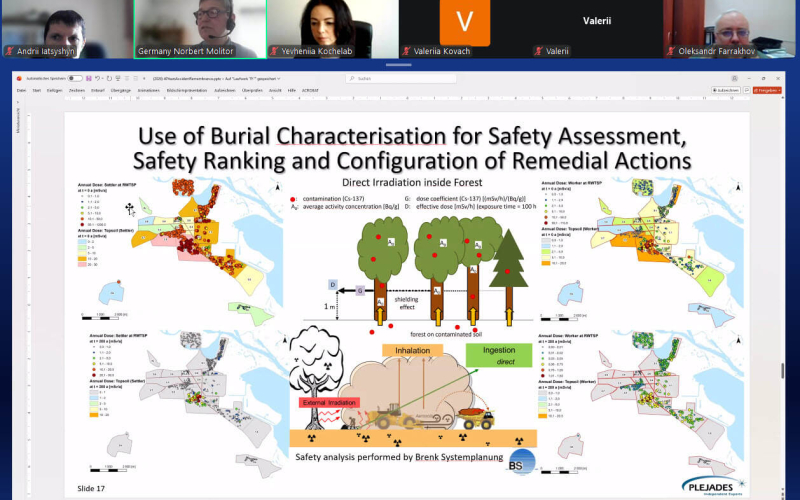Expand the file name saved-location dropdown
The height and width of the screenshot is (500, 800).
tap(279, 79)
